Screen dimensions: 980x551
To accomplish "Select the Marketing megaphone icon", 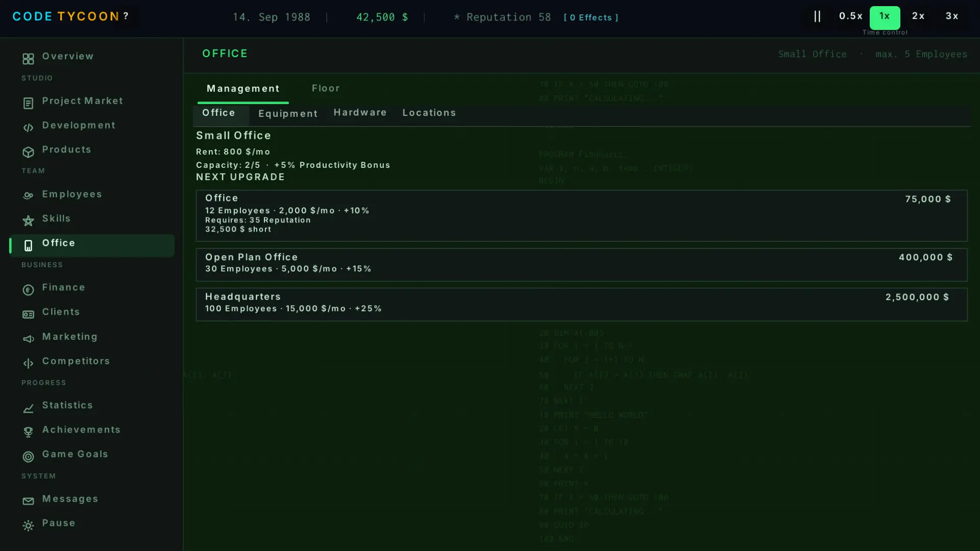I will 28,339.
